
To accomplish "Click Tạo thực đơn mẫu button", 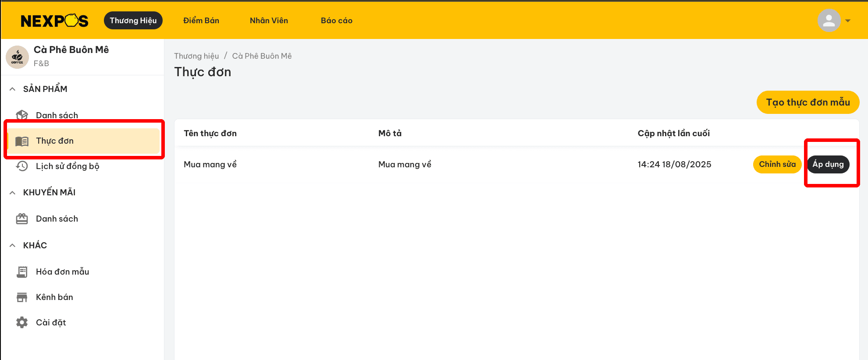I will coord(808,102).
